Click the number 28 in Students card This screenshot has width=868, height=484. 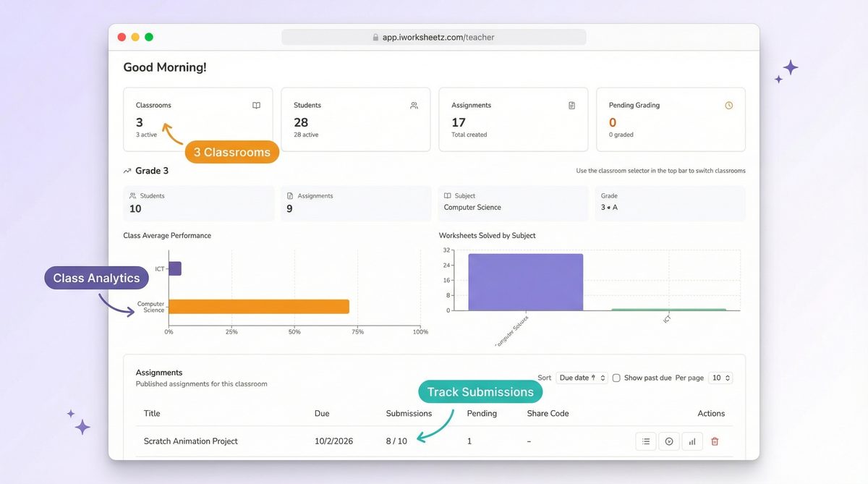(301, 122)
